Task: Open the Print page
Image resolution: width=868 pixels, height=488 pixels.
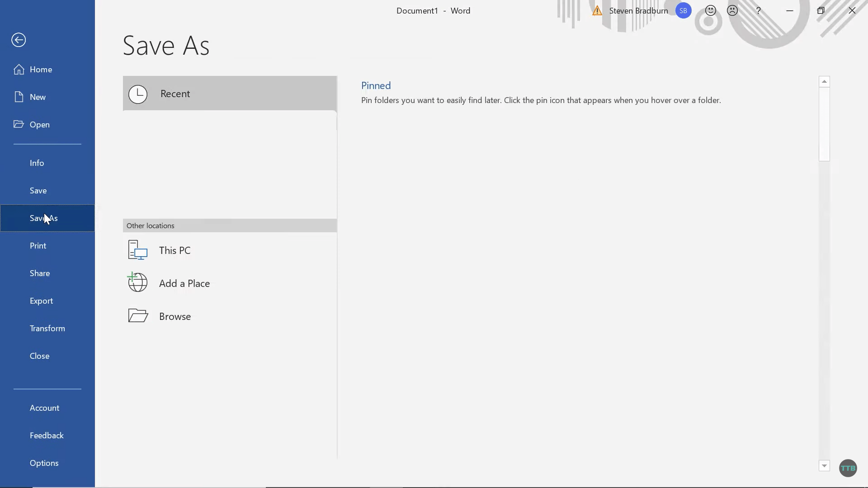Action: click(47, 246)
